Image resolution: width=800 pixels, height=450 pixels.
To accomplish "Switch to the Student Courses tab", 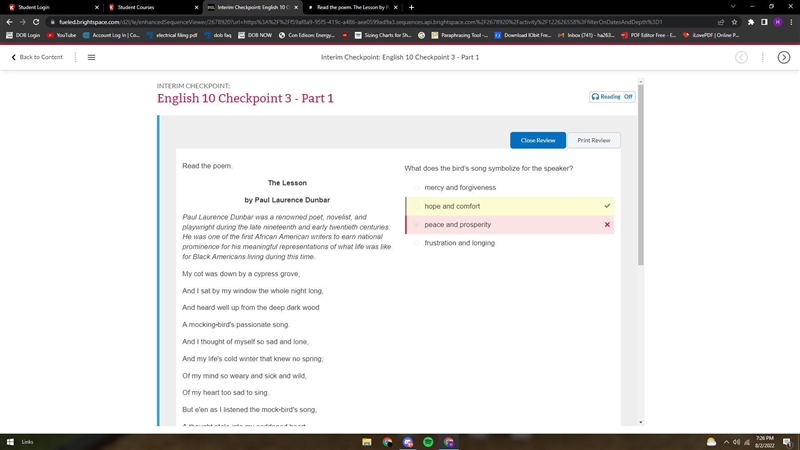I will (x=151, y=7).
